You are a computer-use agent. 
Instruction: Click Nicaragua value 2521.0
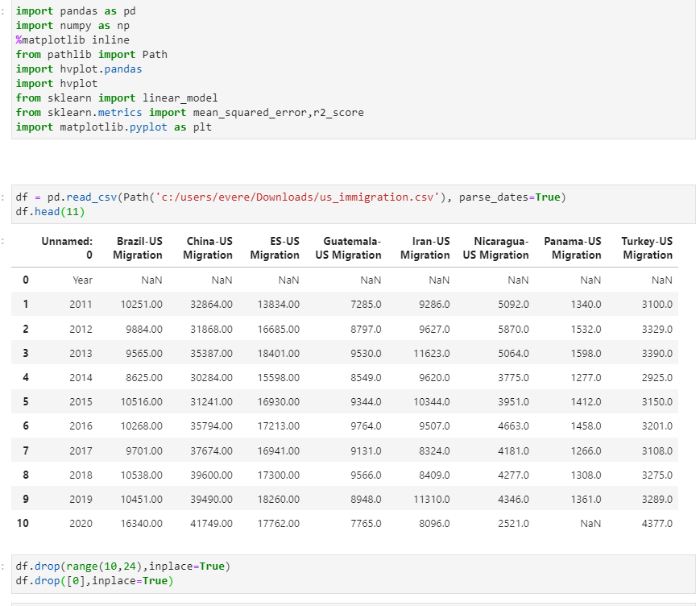tap(513, 523)
